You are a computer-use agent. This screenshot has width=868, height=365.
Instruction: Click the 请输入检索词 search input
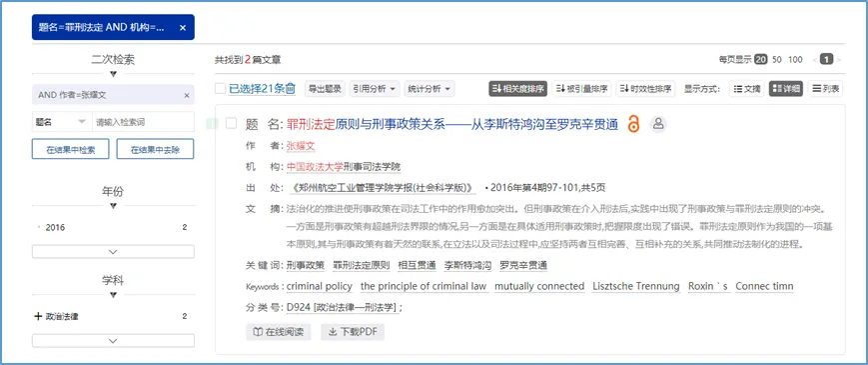(x=142, y=122)
